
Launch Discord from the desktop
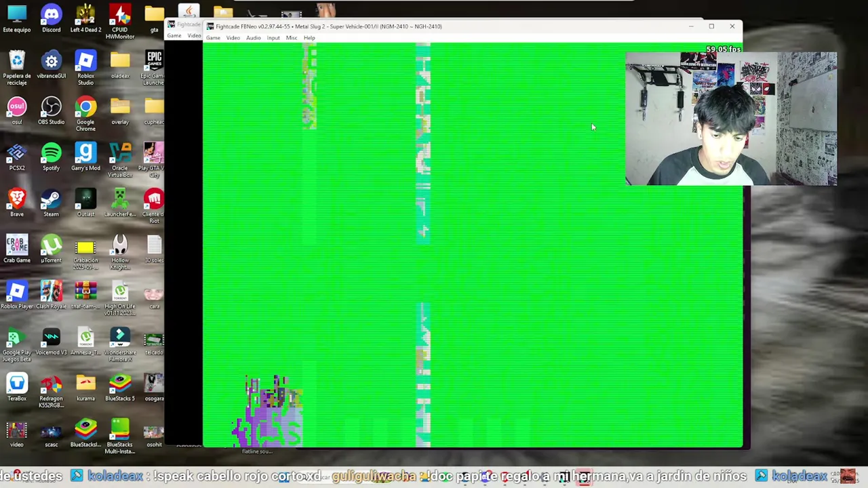pos(51,19)
